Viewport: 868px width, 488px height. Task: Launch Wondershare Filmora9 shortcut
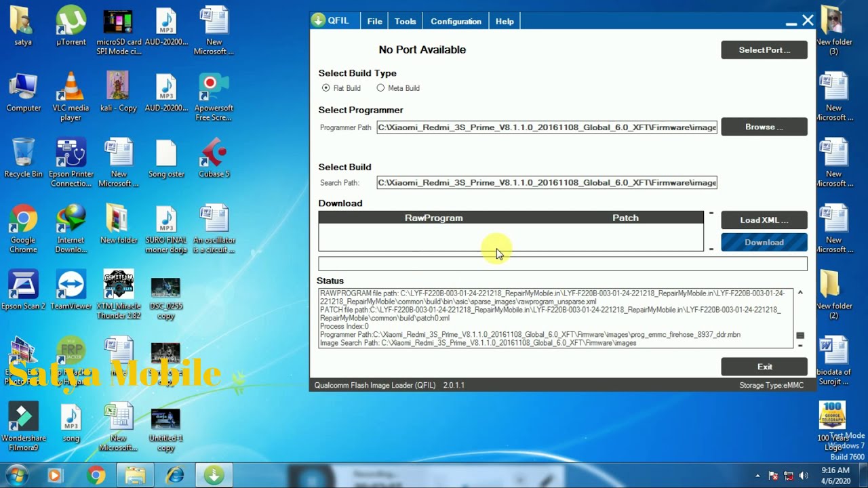click(x=23, y=427)
